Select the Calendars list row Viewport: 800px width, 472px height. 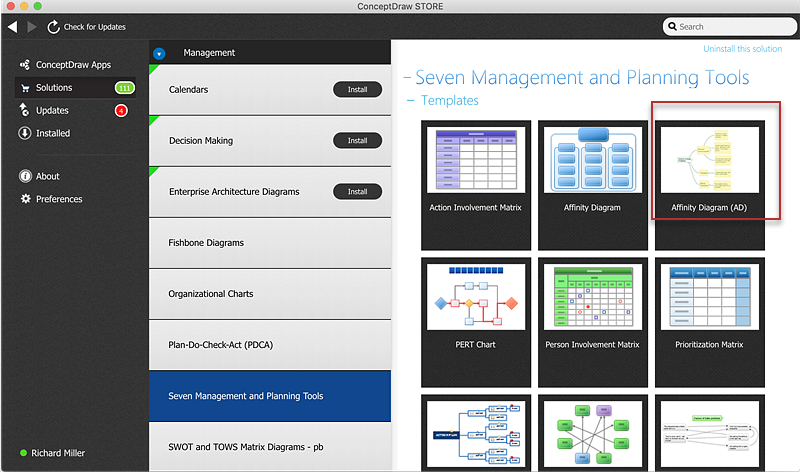(270, 89)
